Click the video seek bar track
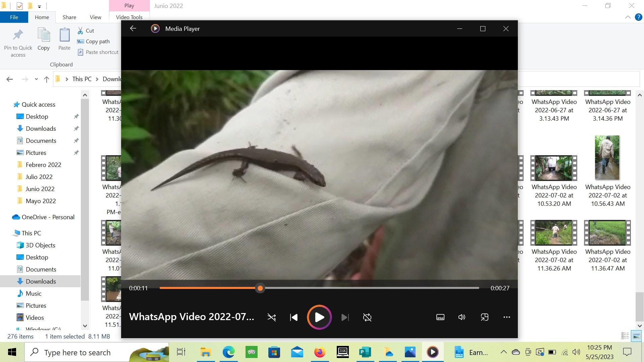644x362 pixels. point(369,288)
